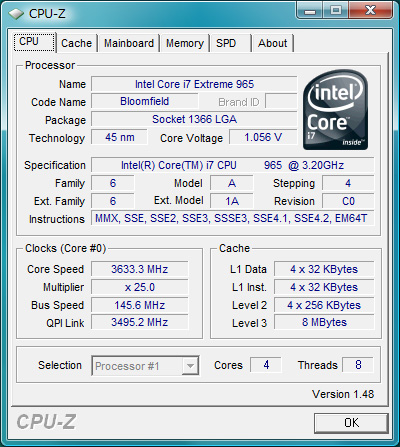This screenshot has height=447, width=400.
Task: Minimize the CPU-Z window
Action: (310, 11)
